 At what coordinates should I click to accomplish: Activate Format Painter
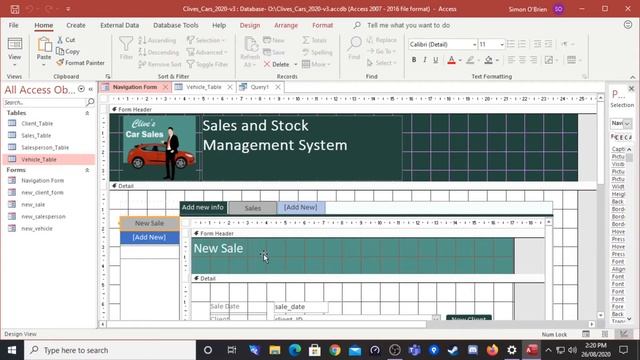point(80,63)
